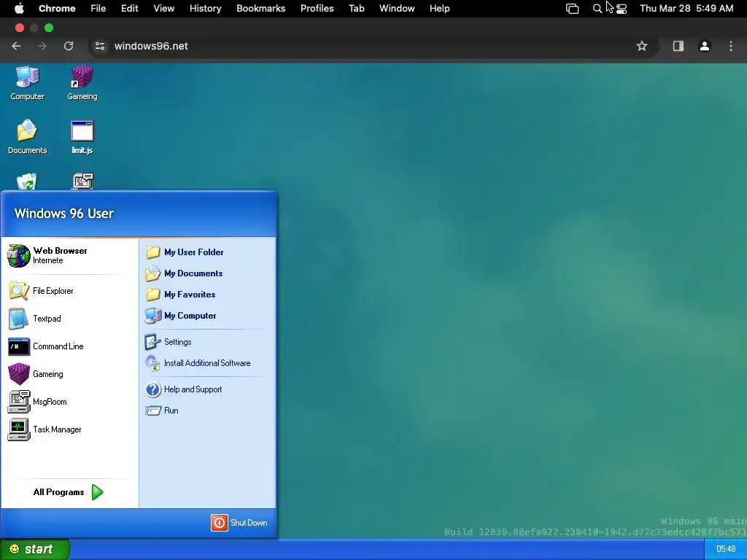Click Install Additional Software
Viewport: 747px width, 560px height.
198,363
